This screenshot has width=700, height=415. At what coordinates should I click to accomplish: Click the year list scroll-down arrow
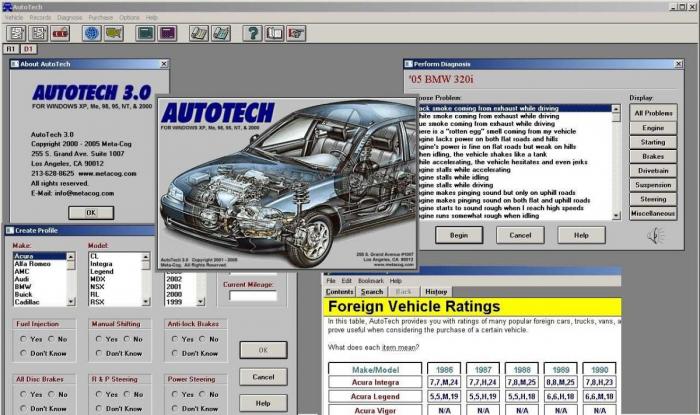point(201,302)
